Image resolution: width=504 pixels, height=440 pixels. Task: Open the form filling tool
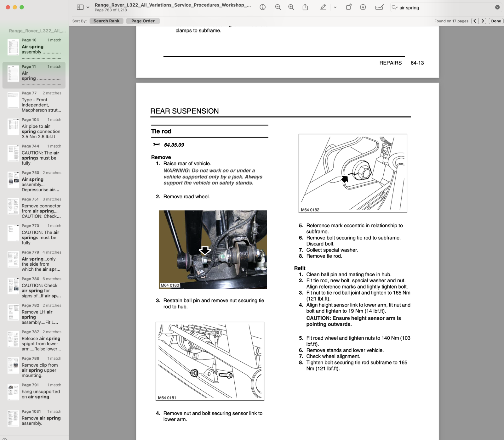pyautogui.click(x=379, y=7)
